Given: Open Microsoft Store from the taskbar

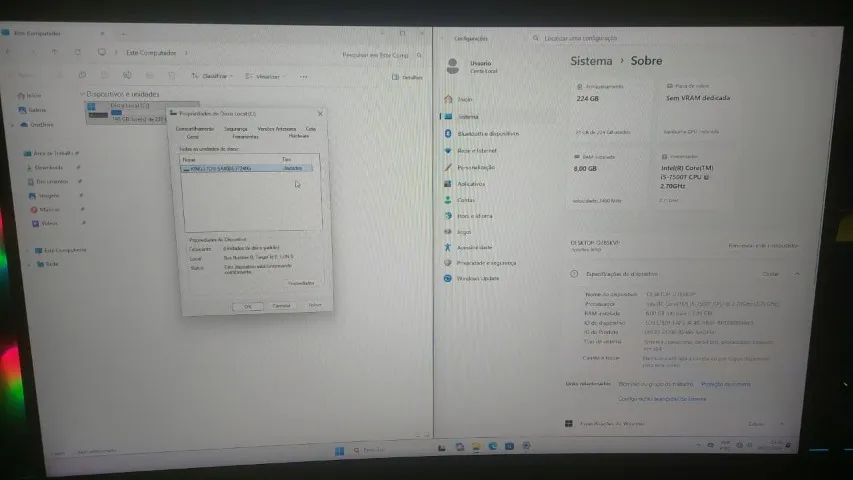Looking at the screenshot, I should tap(509, 446).
